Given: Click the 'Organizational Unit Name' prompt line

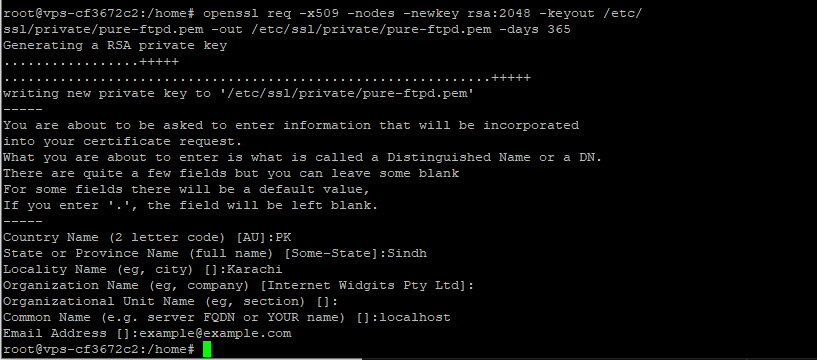Looking at the screenshot, I should (x=171, y=302).
